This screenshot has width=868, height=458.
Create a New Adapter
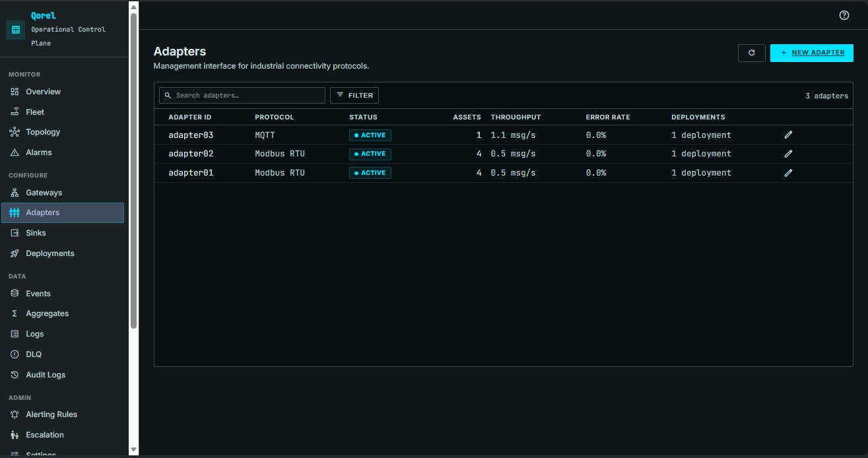pyautogui.click(x=812, y=53)
